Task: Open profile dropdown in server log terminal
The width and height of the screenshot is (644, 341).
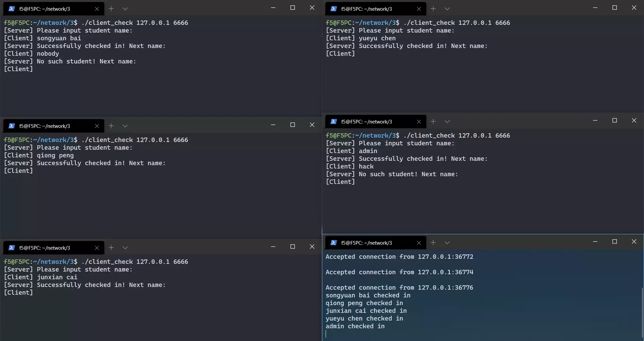Action: pyautogui.click(x=447, y=243)
